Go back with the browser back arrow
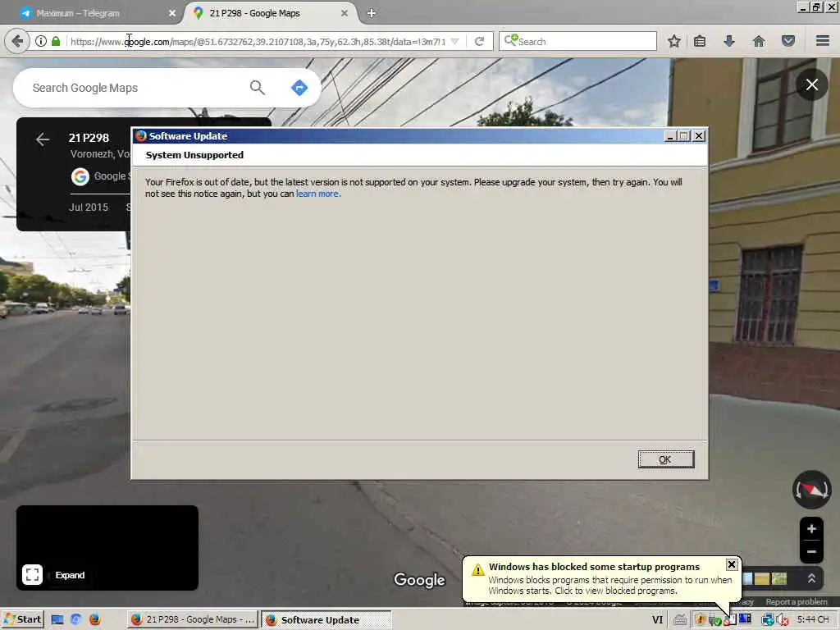This screenshot has height=630, width=840. point(17,41)
